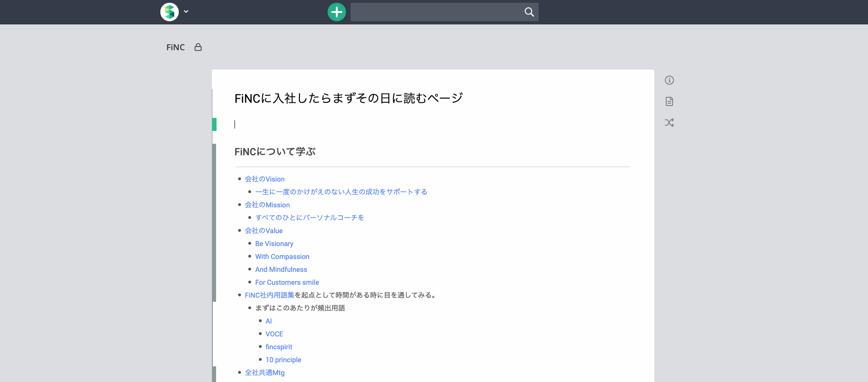868x382 pixels.
Task: Open the 会社のMission link
Action: pos(267,205)
